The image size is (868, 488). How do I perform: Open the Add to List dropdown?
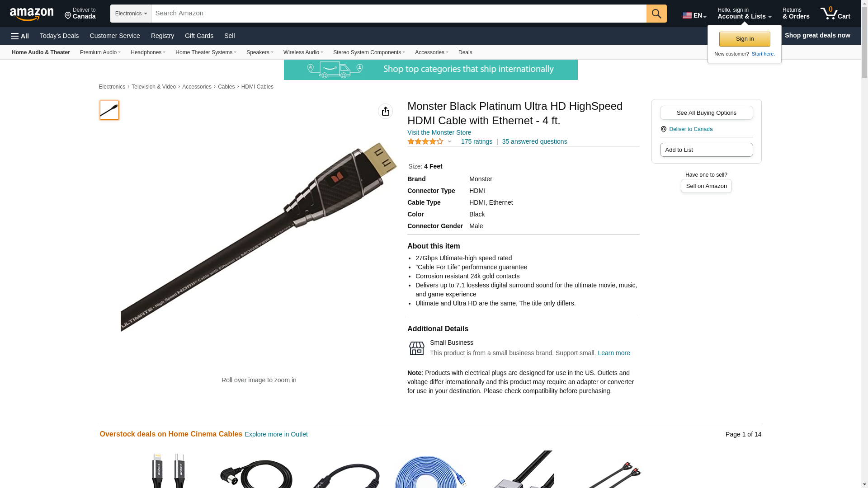[x=706, y=150]
